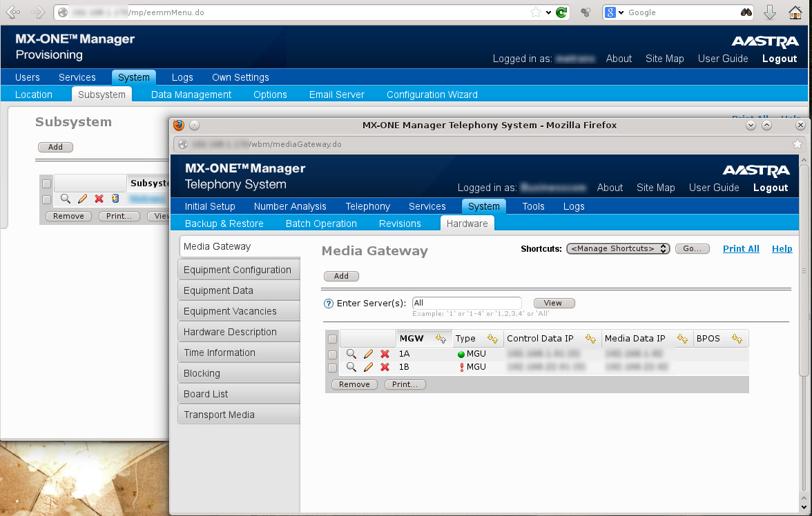The width and height of the screenshot is (812, 516).
Task: Click the bookmark star in the main address bar
Action: pos(536,12)
